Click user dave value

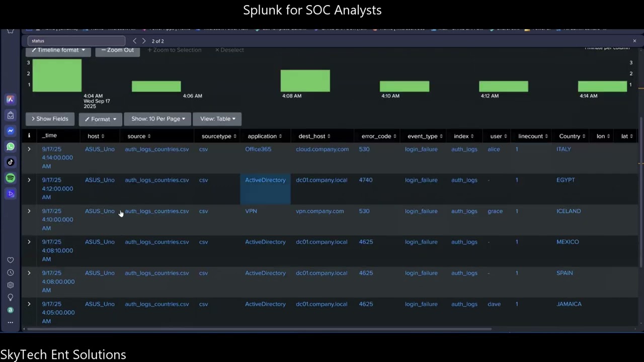click(x=494, y=304)
